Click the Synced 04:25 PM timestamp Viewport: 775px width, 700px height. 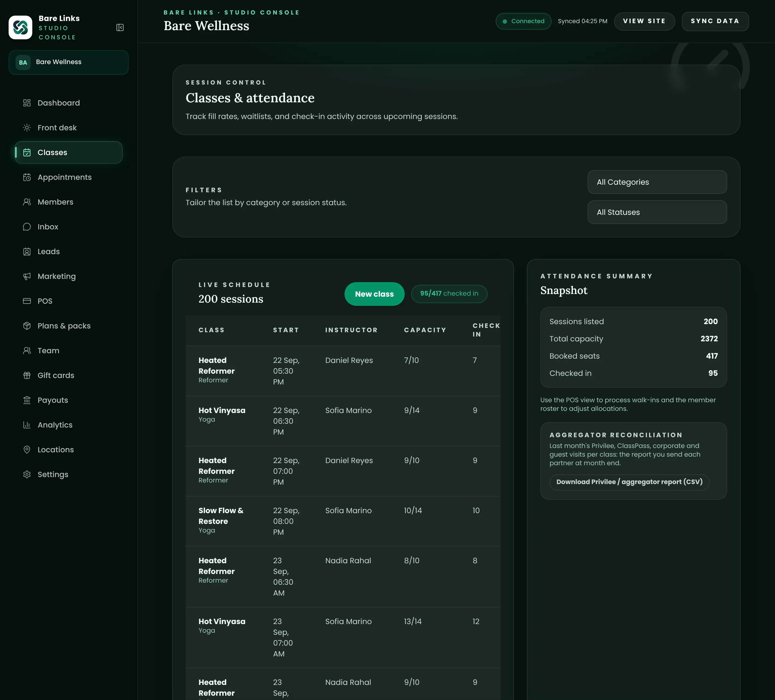coord(582,21)
